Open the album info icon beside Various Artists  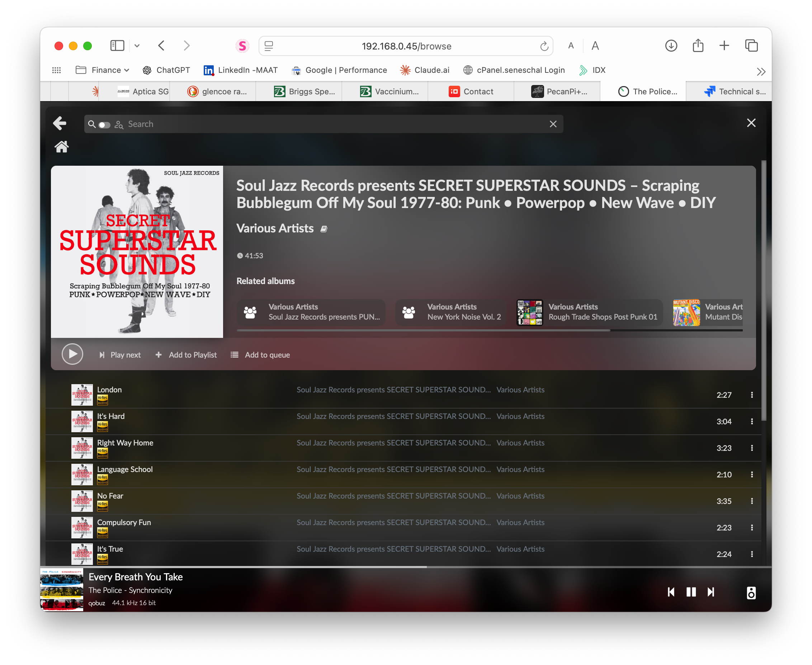(x=324, y=229)
